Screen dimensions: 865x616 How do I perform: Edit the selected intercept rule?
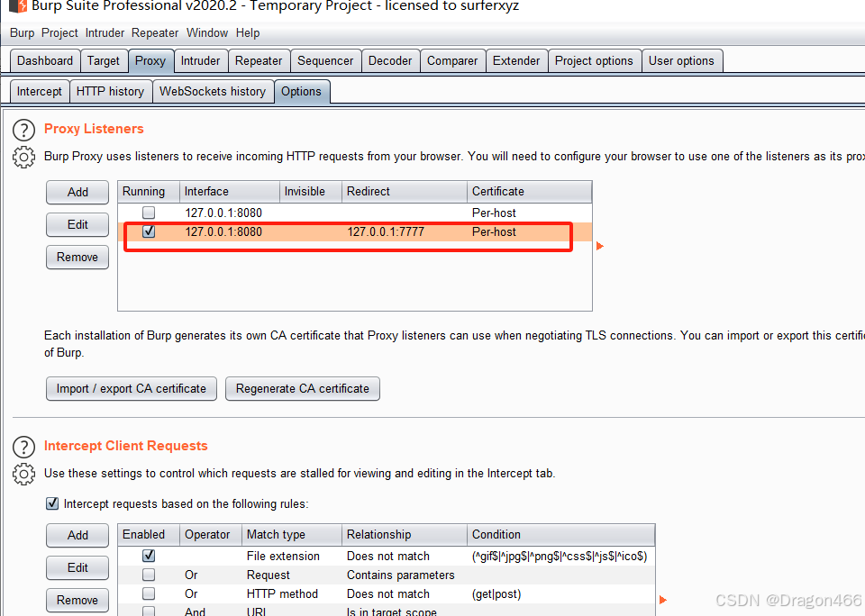coord(77,567)
